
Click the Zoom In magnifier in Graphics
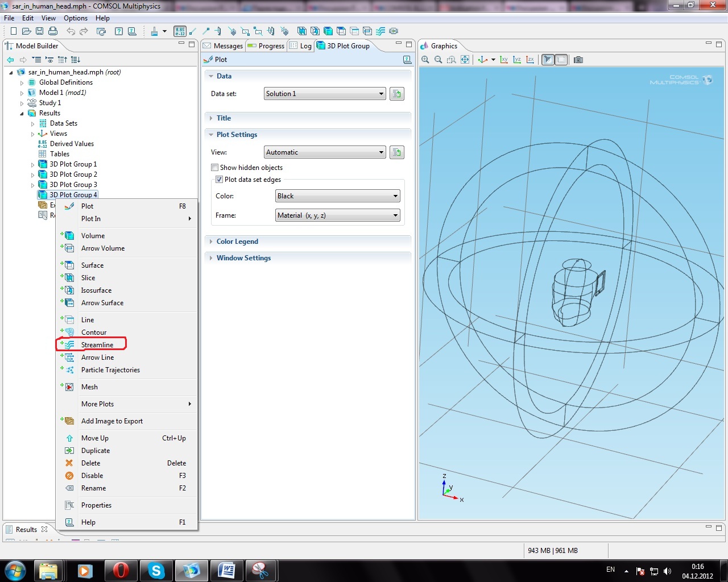pos(425,60)
